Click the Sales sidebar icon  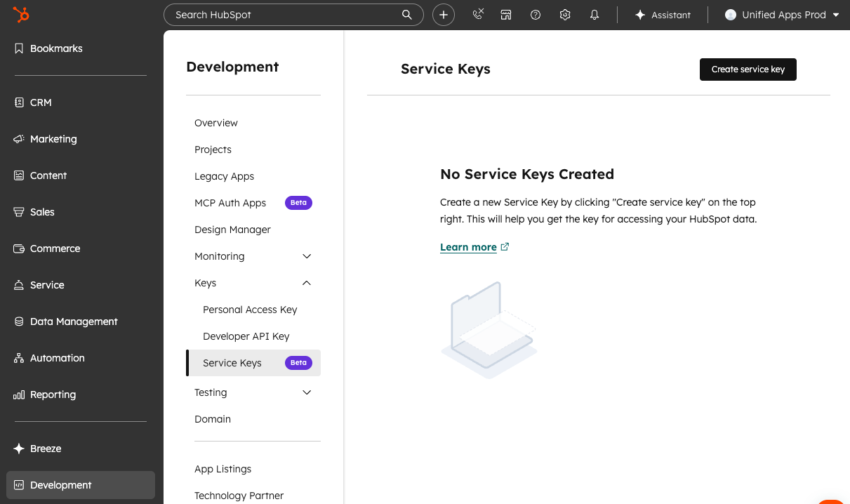click(x=19, y=212)
